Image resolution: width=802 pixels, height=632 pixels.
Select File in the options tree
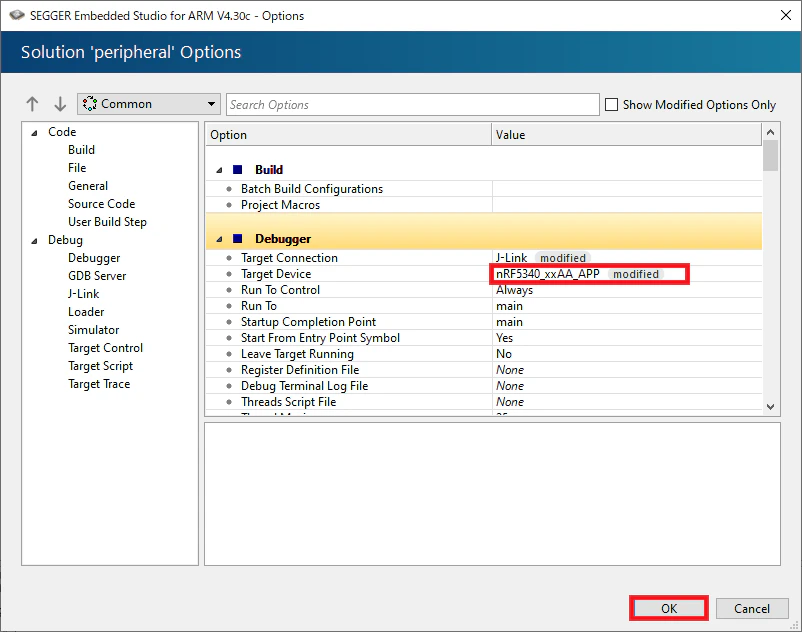point(77,168)
